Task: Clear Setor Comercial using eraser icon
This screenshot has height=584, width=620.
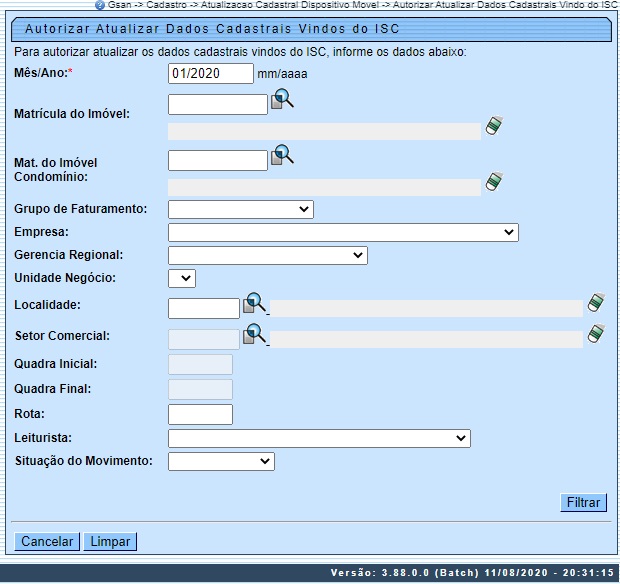Action: coord(596,334)
